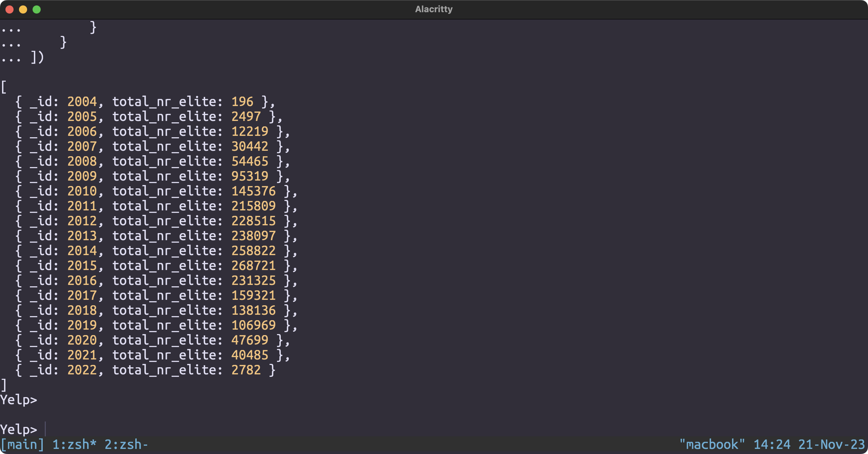
Task: Click the value 95319 for year 2009
Action: pyautogui.click(x=250, y=176)
